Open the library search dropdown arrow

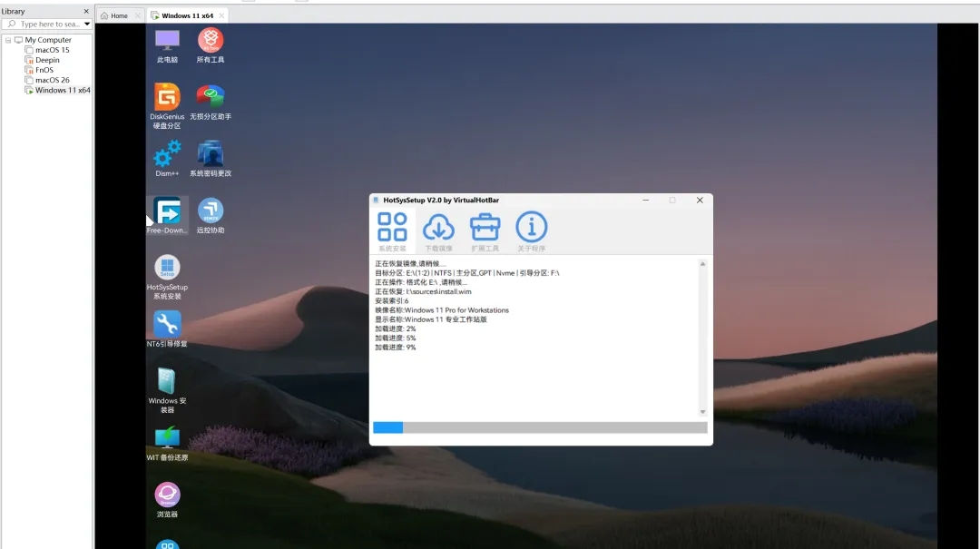pyautogui.click(x=87, y=25)
